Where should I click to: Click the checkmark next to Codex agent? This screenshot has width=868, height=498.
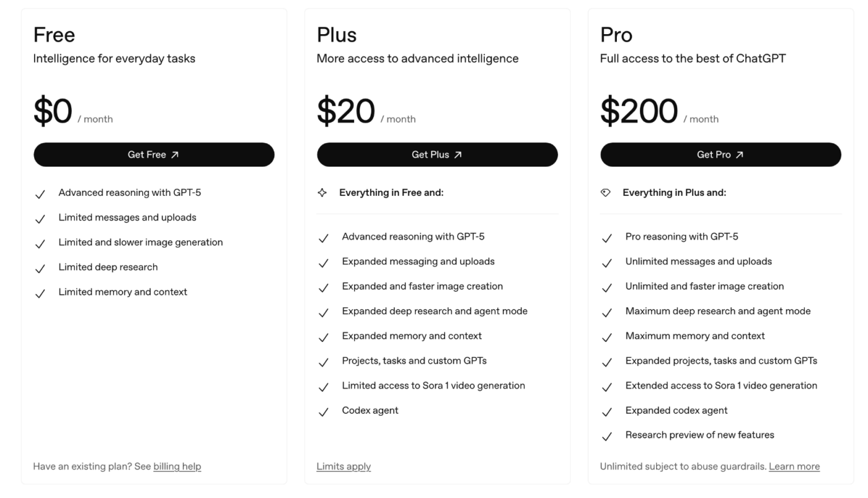[x=323, y=412]
